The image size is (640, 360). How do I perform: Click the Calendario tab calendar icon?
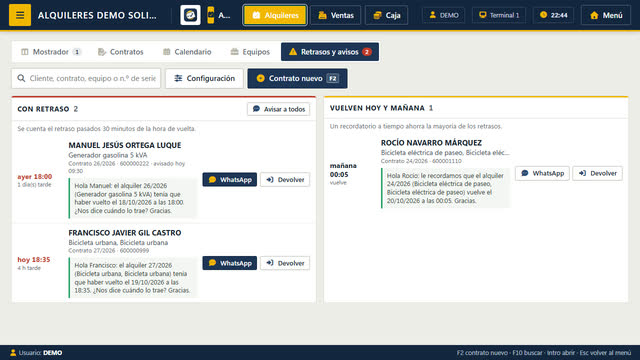(167, 52)
